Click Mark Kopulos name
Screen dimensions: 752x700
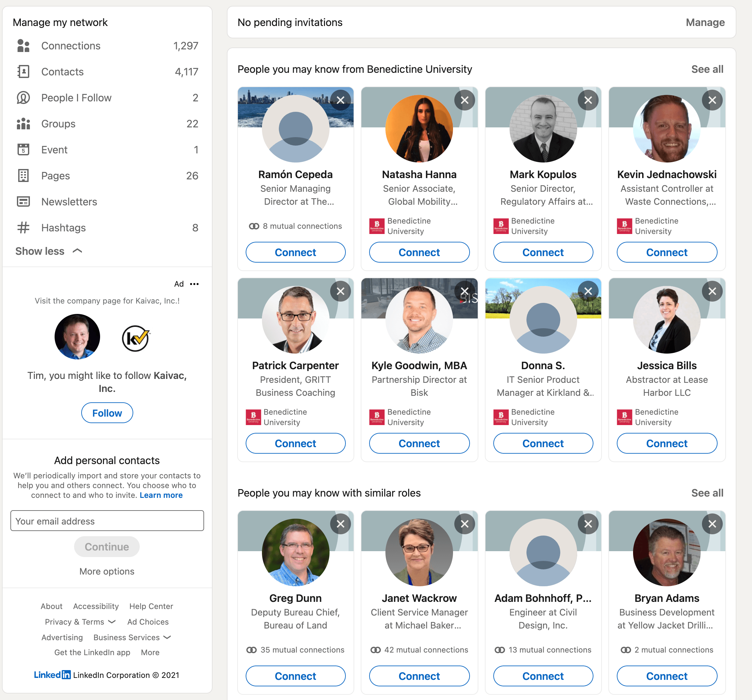543,174
